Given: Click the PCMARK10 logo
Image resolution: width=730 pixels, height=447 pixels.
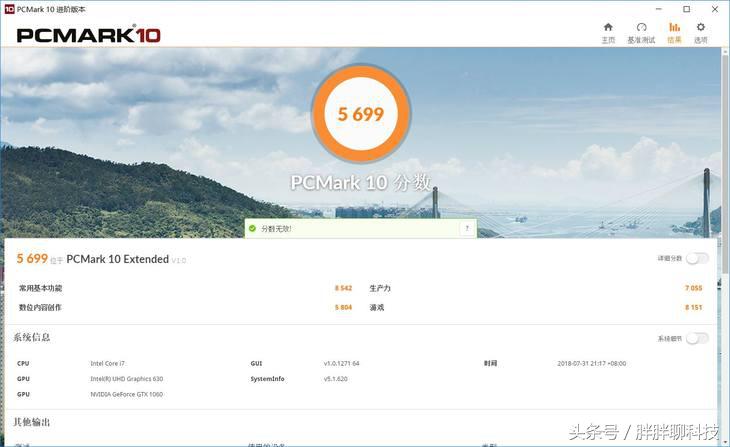Looking at the screenshot, I should coord(88,35).
